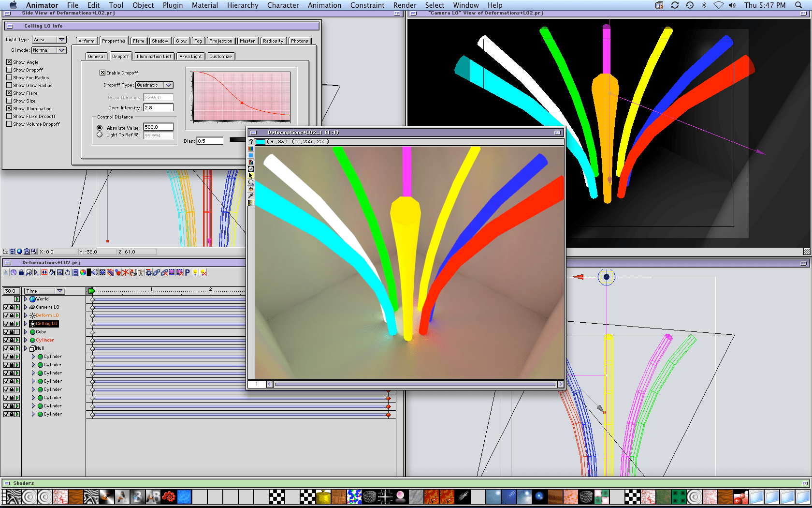This screenshot has height=508, width=812.
Task: Click the yellow light bulb icon
Action: coord(195,272)
